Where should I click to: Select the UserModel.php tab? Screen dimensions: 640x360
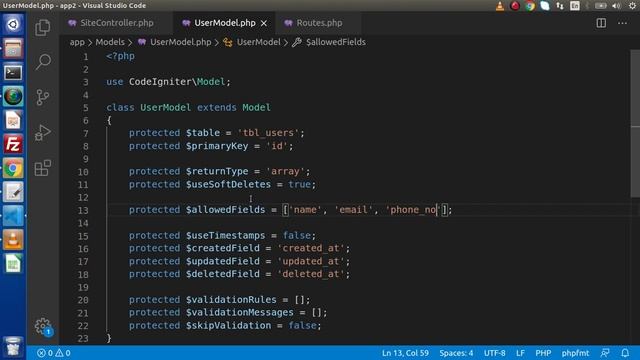point(224,23)
